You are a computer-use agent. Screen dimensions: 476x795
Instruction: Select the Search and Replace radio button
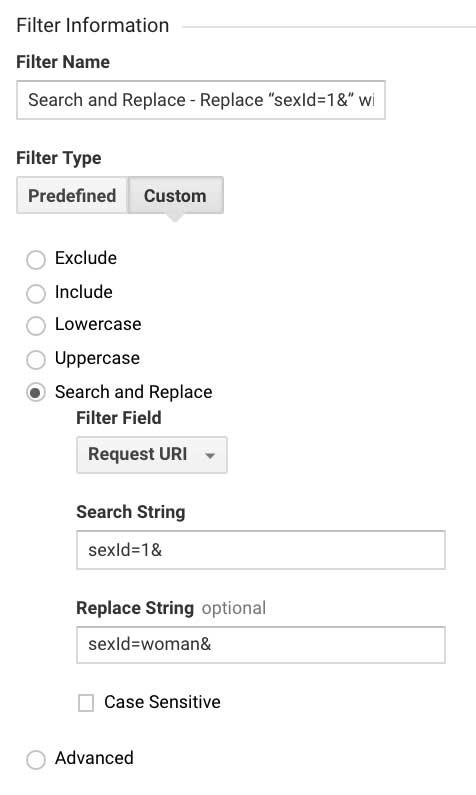tap(36, 393)
